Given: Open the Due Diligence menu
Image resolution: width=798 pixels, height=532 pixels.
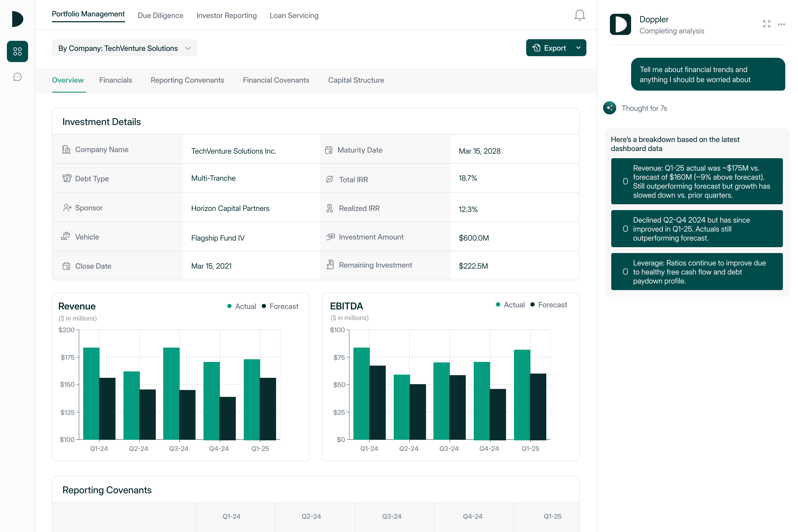Looking at the screenshot, I should 160,16.
